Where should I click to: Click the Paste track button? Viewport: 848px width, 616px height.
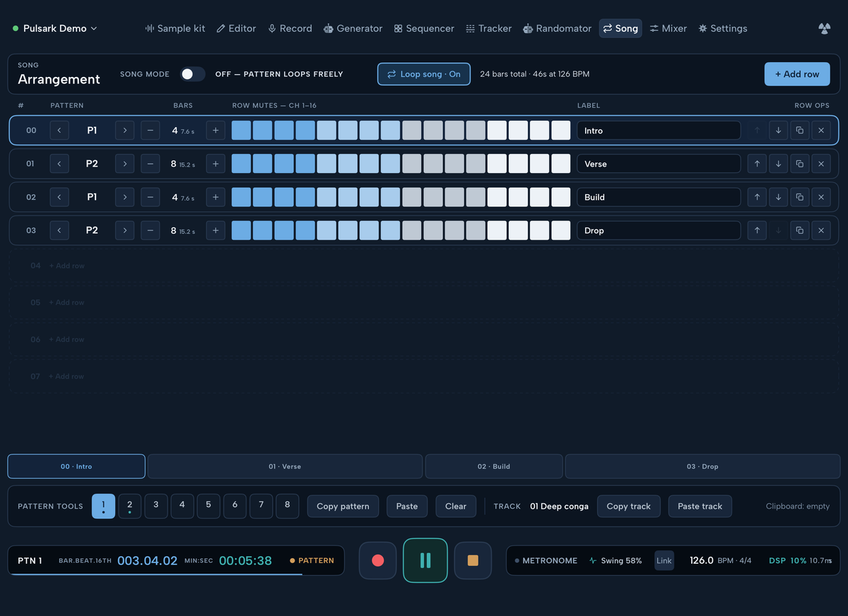700,507
